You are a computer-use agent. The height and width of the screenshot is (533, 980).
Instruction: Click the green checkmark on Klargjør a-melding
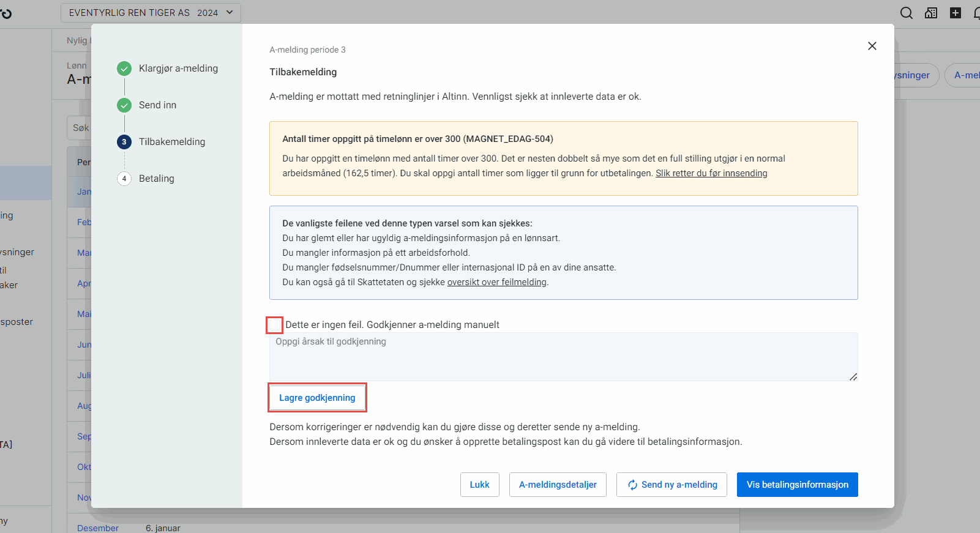[124, 69]
